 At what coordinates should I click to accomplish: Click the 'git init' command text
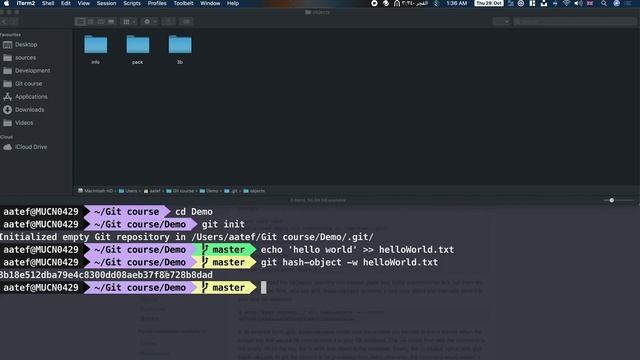223,224
